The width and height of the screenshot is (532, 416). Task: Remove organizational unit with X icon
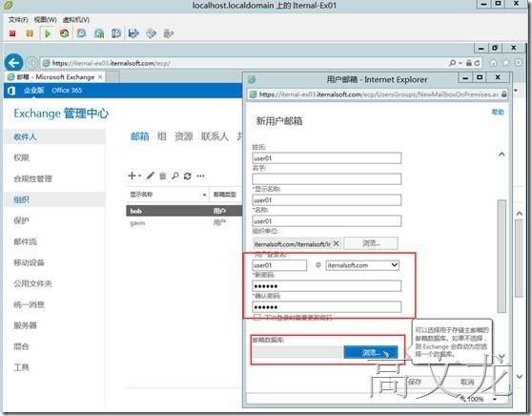click(336, 243)
